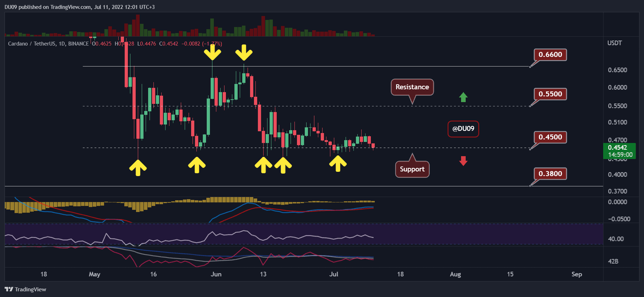Click the Sep date axis label

click(577, 274)
